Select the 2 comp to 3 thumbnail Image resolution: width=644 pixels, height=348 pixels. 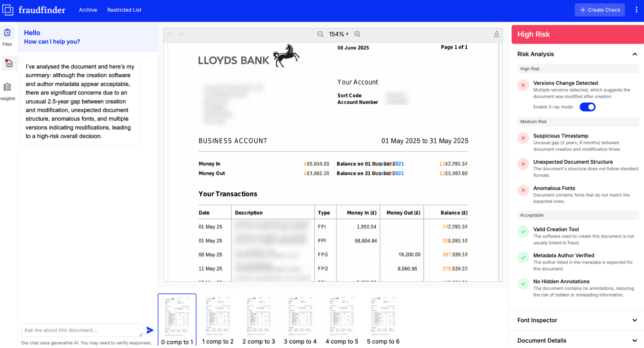(259, 320)
